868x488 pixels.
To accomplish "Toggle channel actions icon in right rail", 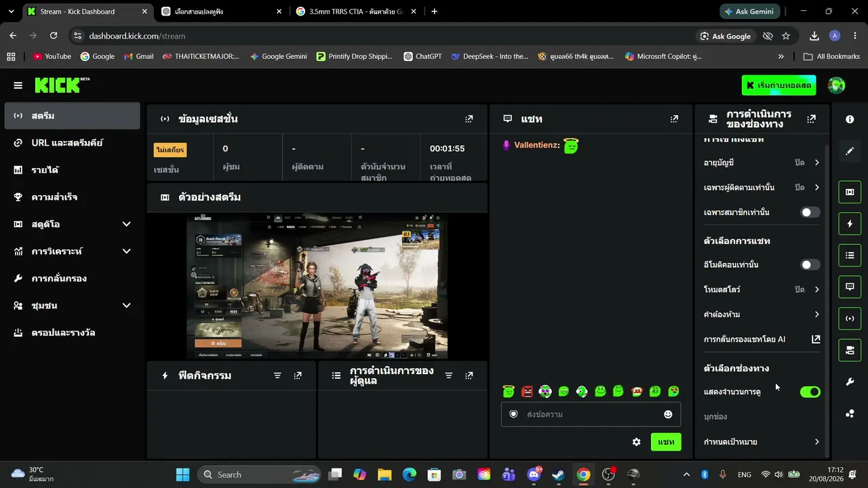I will (x=850, y=350).
